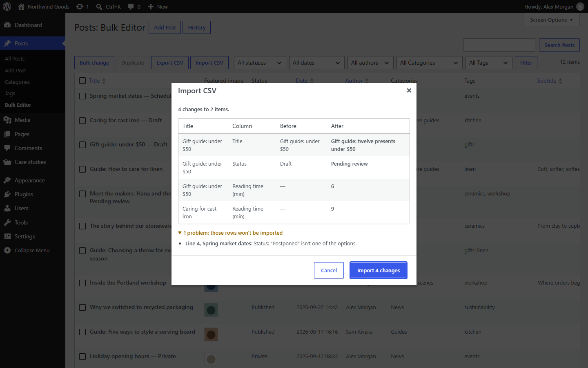This screenshot has width=588, height=368.
Task: Click the Appearance brush icon
Action: [7, 180]
